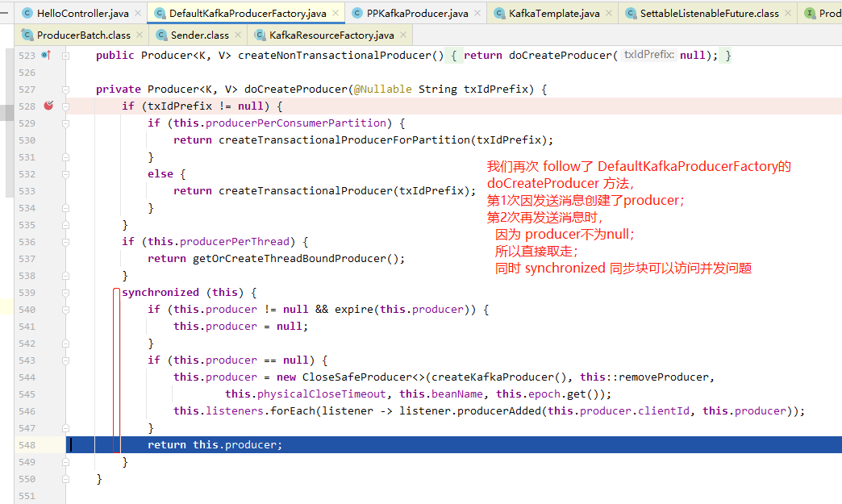Close the KafkaTemplate.java tab

point(608,13)
